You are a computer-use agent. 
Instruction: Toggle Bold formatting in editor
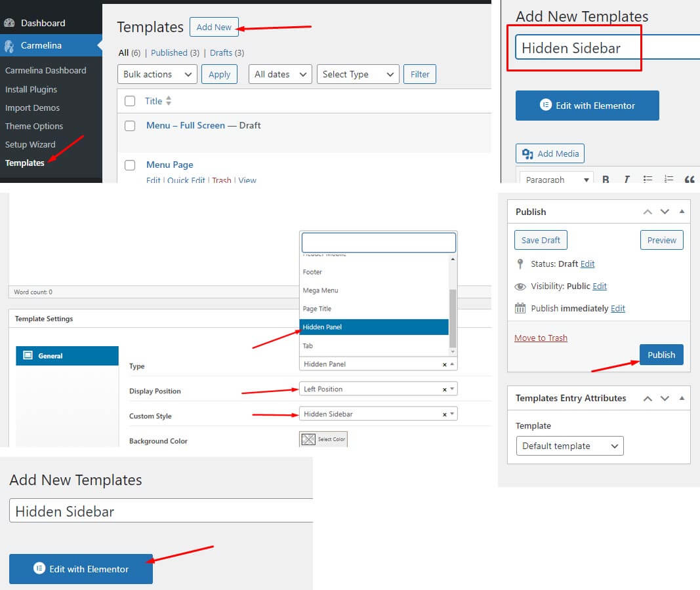(606, 179)
